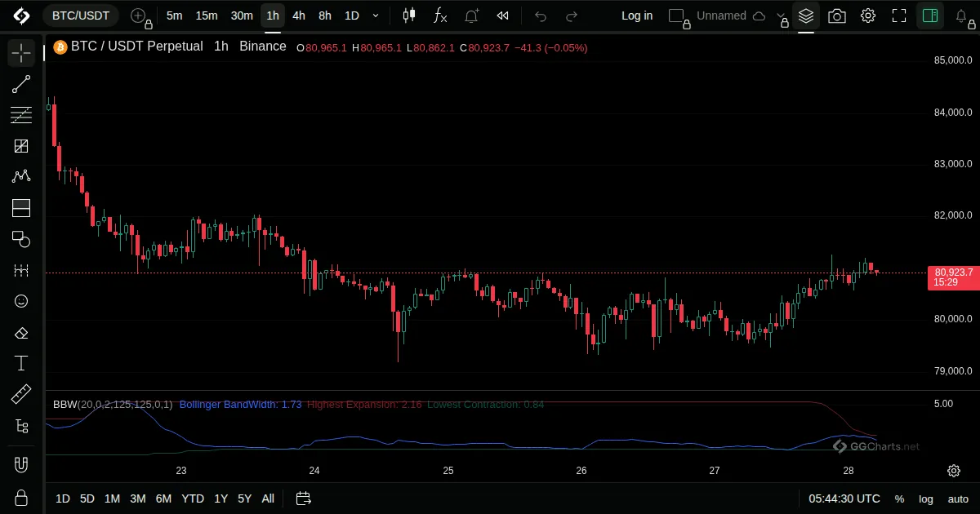The image size is (980, 514).
Task: Select the horizontal lines tool
Action: (x=21, y=115)
